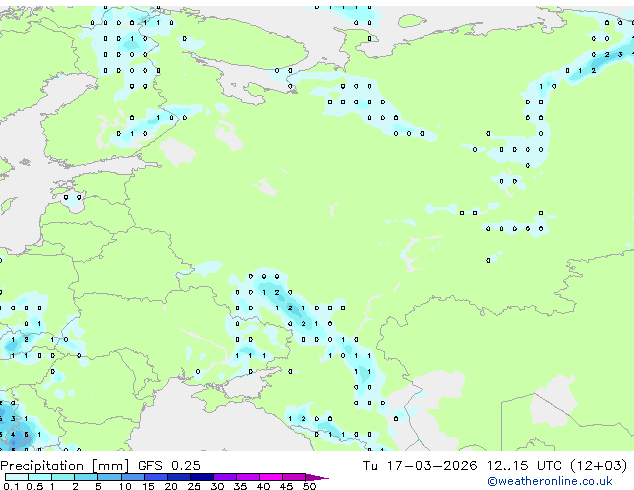Viewport: 634px width, 490px height.
Task: Select the 2–5 mm legend color swatch
Action: 86,477
